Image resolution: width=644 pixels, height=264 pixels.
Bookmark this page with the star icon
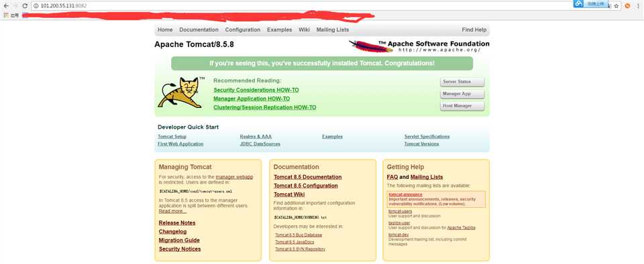click(x=616, y=6)
